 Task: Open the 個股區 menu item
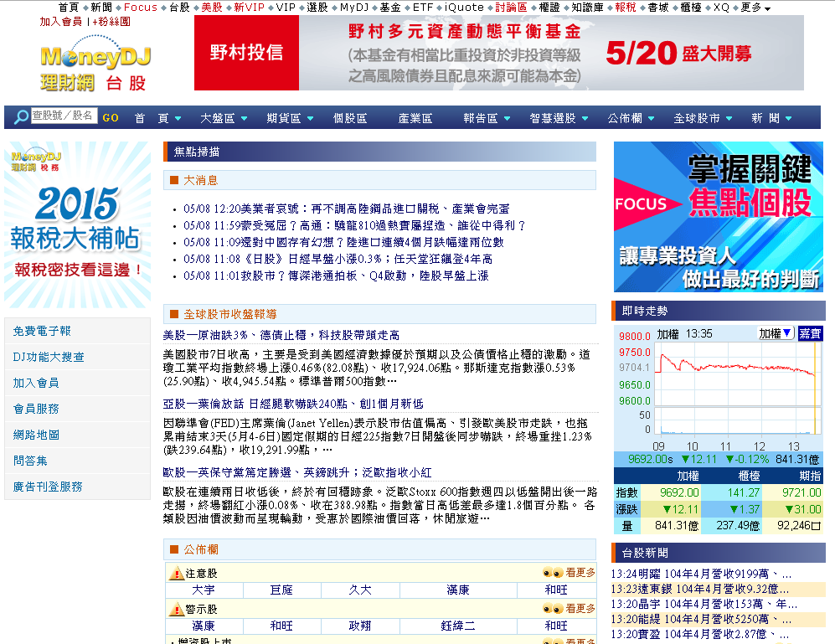(x=349, y=118)
